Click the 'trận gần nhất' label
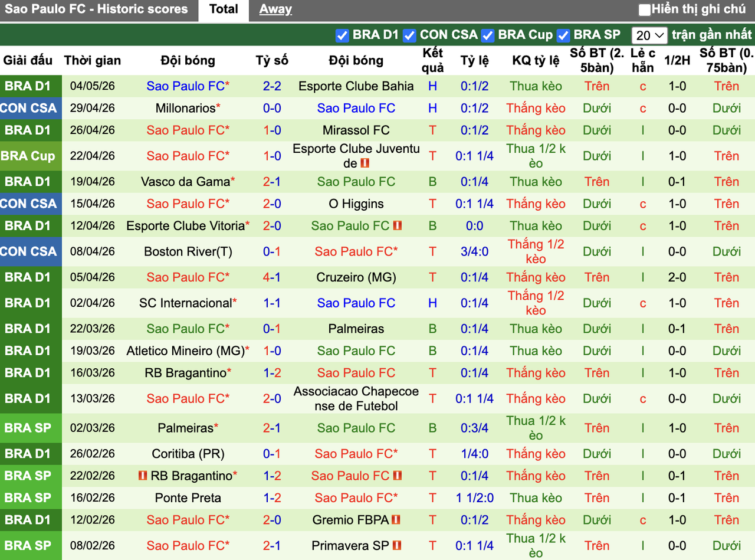Image resolution: width=755 pixels, height=560 pixels. pyautogui.click(x=712, y=35)
